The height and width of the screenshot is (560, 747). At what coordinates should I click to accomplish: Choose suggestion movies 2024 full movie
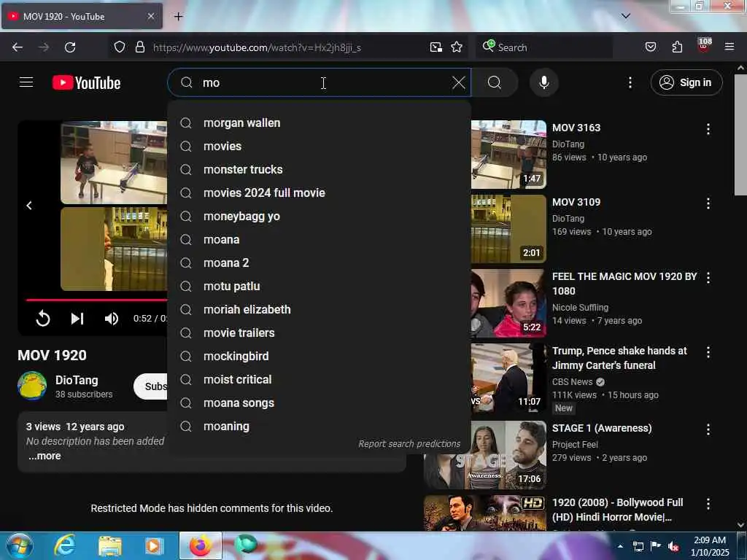[x=320, y=192]
